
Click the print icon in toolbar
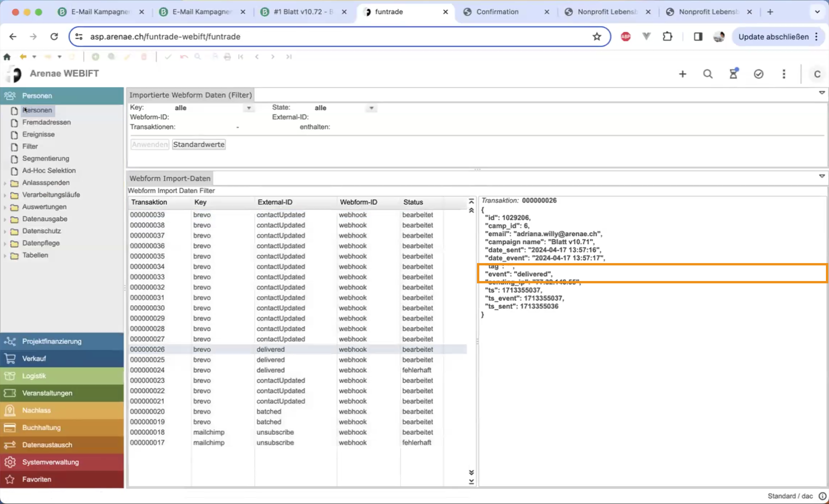(227, 57)
